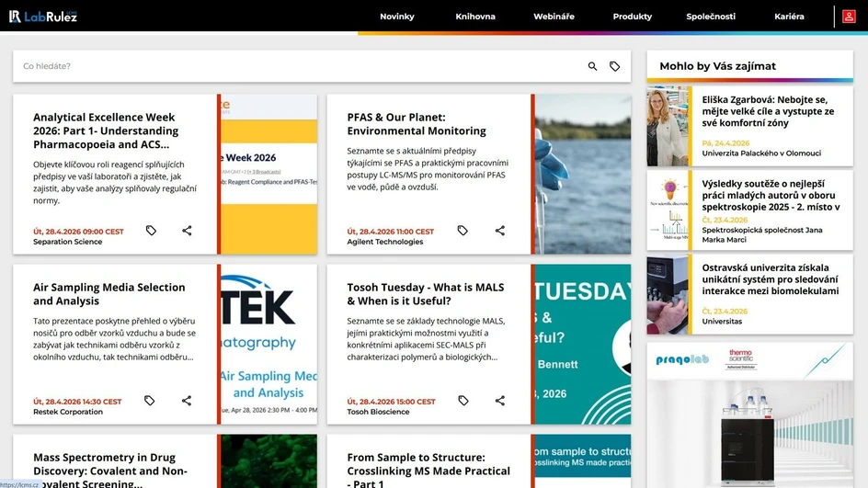This screenshot has height=488, width=868.
Task: Share the Analytical Excellence Week webinar
Action: click(187, 230)
